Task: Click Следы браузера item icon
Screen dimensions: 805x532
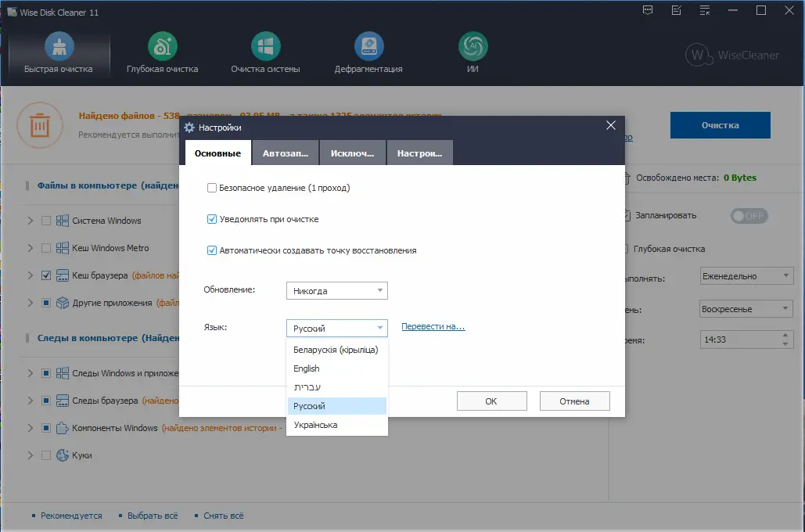Action: coord(62,401)
